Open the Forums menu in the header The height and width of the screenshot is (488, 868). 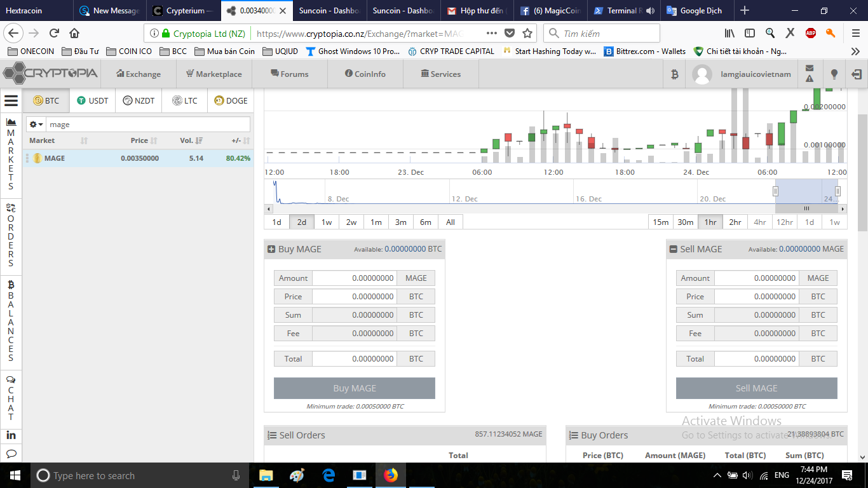[x=290, y=74]
